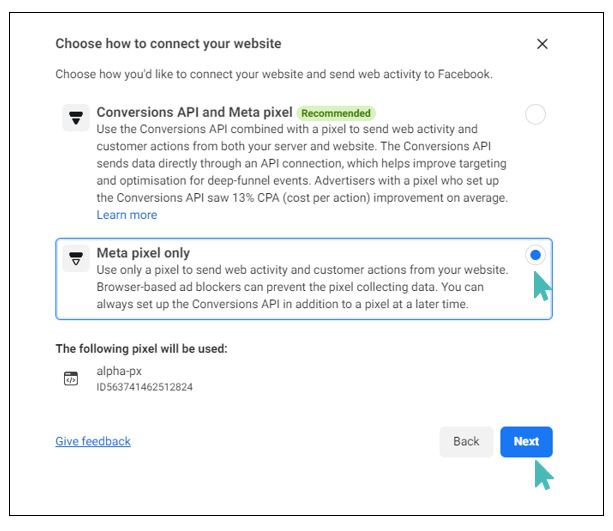Click the Conversions API and Meta pixel heading

(x=194, y=112)
